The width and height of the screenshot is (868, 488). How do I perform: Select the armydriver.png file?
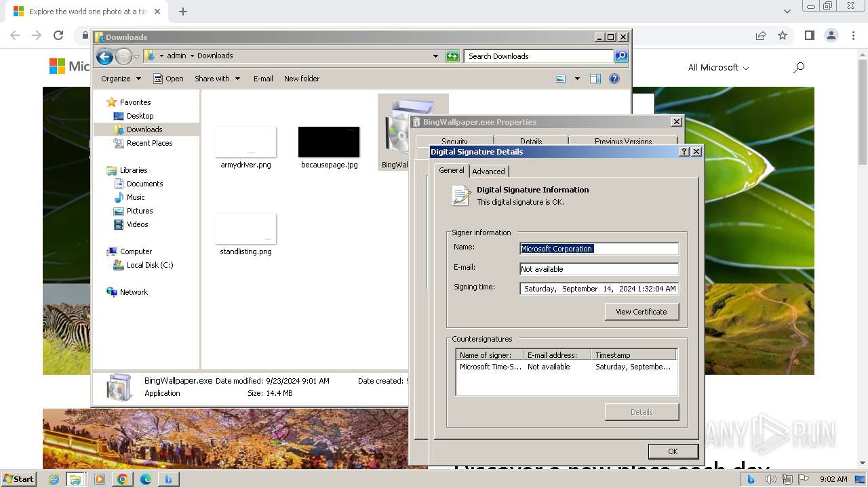click(245, 148)
